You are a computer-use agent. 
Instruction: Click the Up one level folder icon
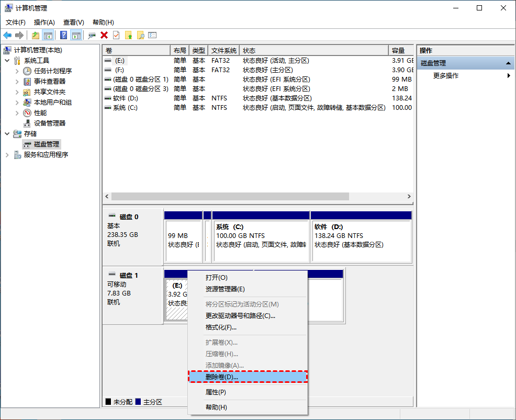[35, 35]
